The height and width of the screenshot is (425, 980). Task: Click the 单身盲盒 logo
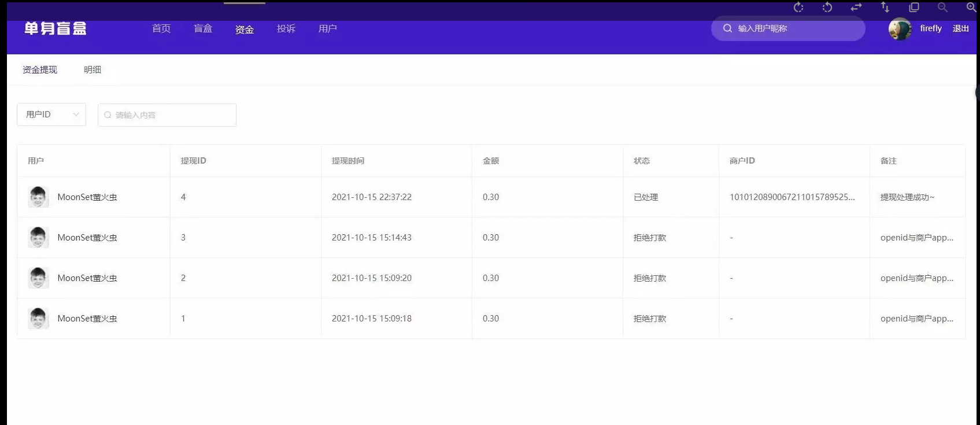56,29
